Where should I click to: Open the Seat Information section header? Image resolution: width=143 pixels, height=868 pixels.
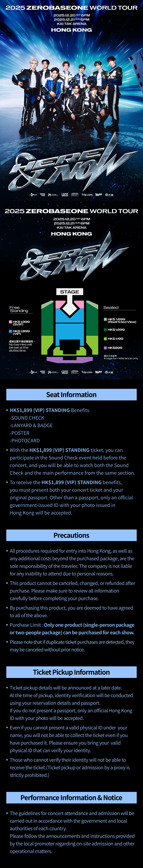(71, 395)
